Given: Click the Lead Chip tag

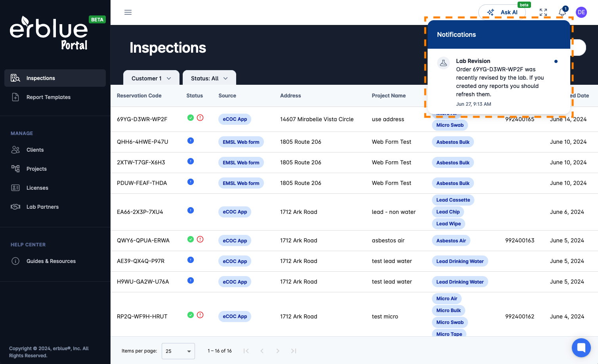Looking at the screenshot, I should pyautogui.click(x=448, y=212).
